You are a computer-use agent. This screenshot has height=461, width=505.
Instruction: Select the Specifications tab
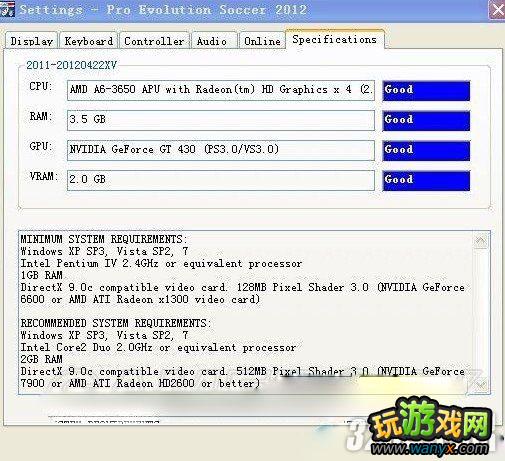[x=335, y=39]
